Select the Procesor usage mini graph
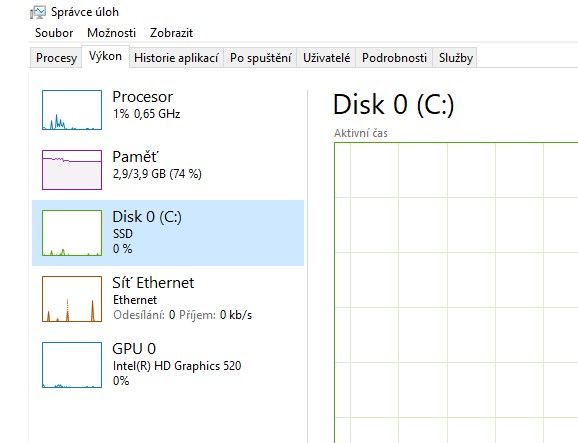The height and width of the screenshot is (443, 578). pyautogui.click(x=72, y=110)
